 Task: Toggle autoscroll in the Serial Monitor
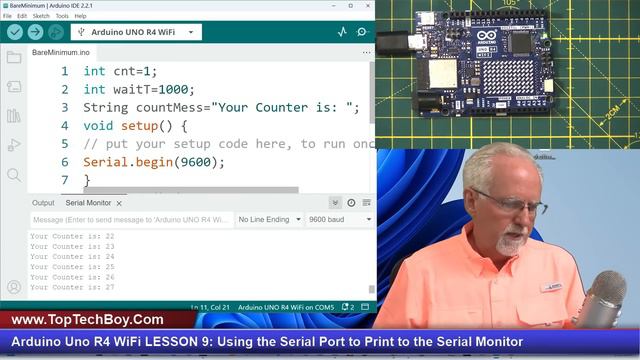click(335, 203)
